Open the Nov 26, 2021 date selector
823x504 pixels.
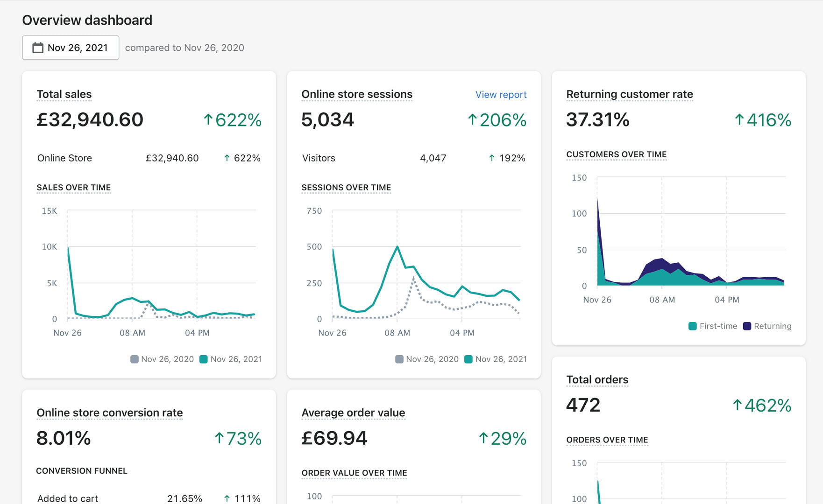coord(71,48)
